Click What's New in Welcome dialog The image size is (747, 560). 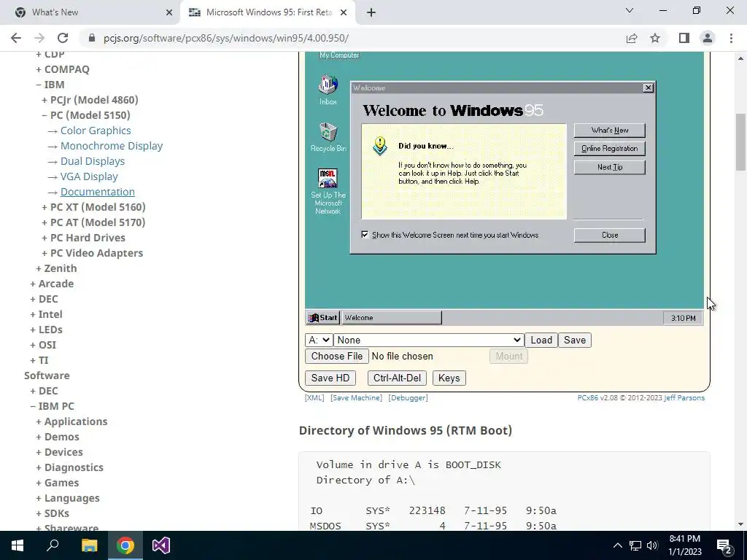(610, 130)
